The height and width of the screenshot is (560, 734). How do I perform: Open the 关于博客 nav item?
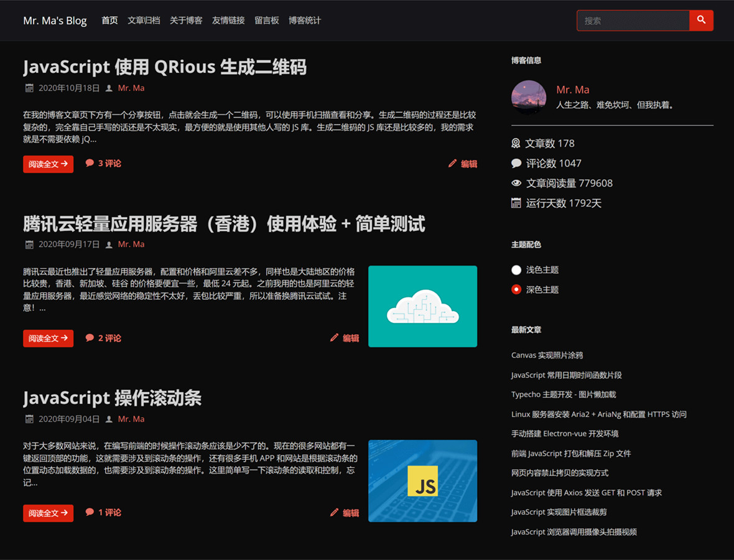tap(186, 20)
